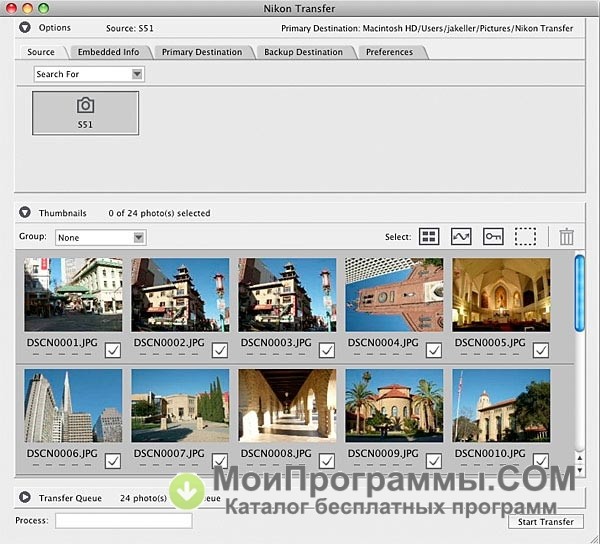This screenshot has width=600, height=544.
Task: Select the DSCN0007.JPG thumbnail
Action: pyautogui.click(x=180, y=406)
